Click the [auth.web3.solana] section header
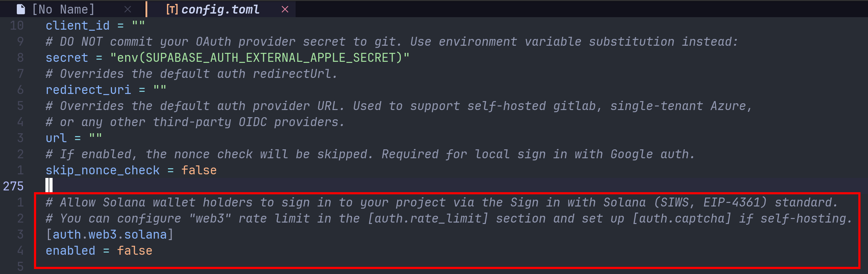Image resolution: width=868 pixels, height=274 pixels. (110, 234)
